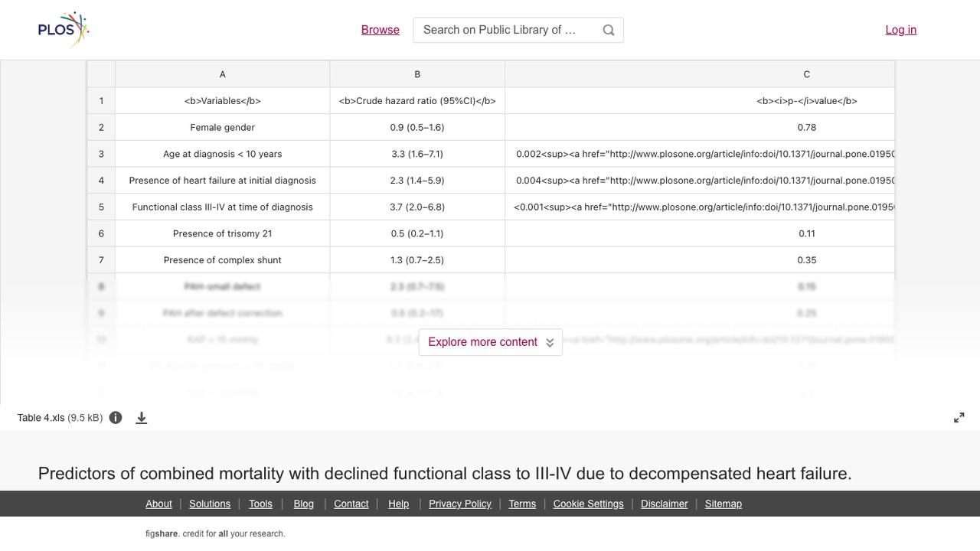980x551 pixels.
Task: Click 'Female gender' cell
Action: click(x=223, y=127)
